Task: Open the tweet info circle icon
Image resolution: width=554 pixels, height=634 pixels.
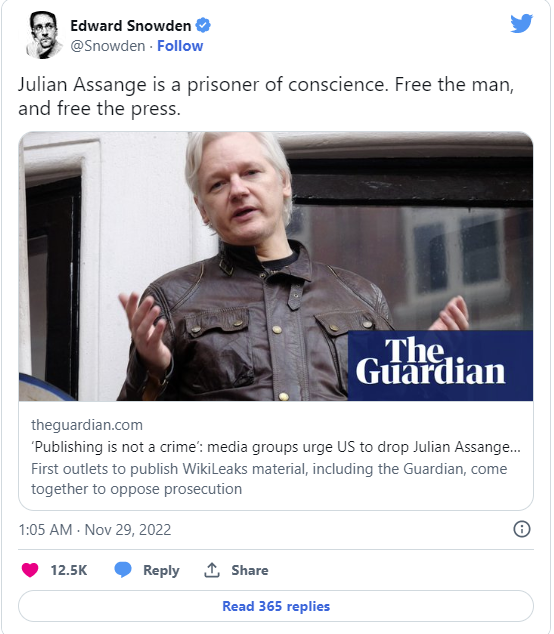Action: (522, 529)
